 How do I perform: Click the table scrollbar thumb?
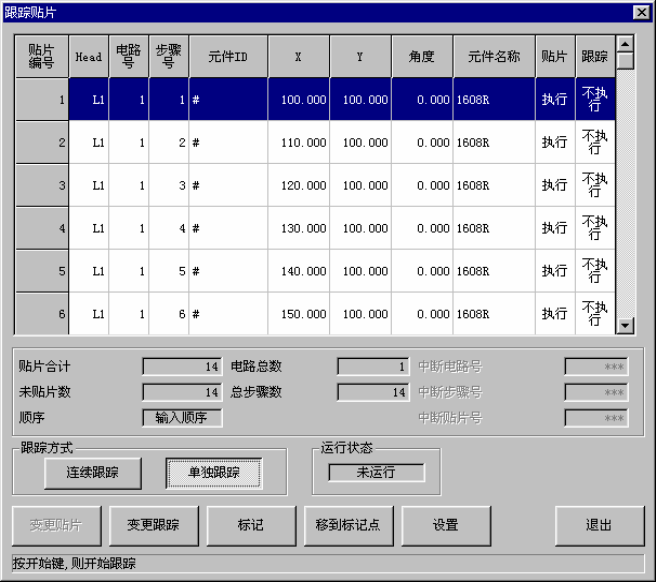625,60
